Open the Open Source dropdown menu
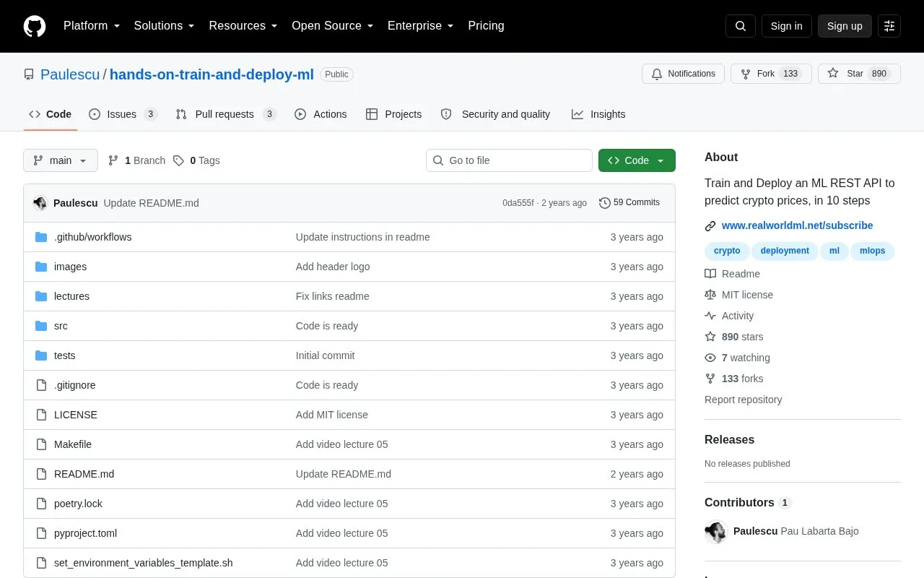 point(332,26)
